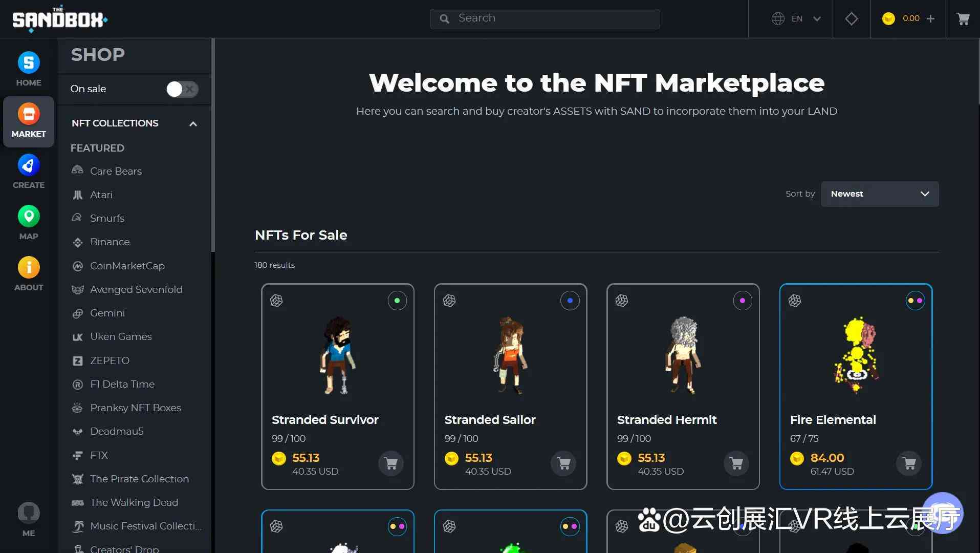
Task: Toggle the On sale switch
Action: (182, 89)
